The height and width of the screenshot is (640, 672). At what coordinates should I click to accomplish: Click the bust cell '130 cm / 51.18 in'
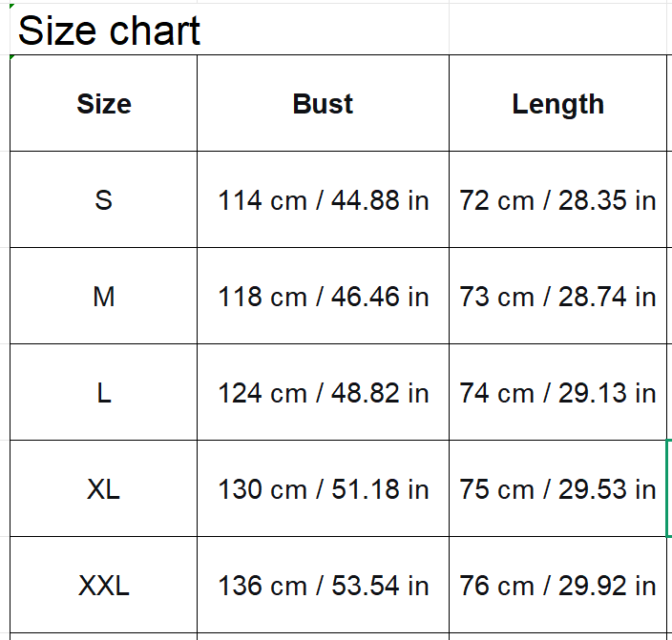323,489
